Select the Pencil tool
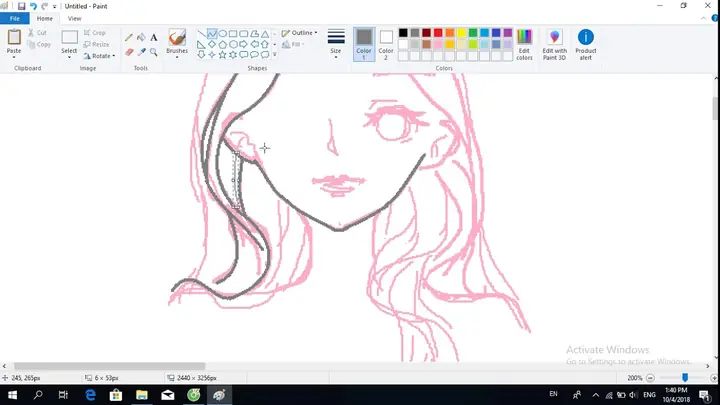This screenshot has height=405, width=720. 129,38
